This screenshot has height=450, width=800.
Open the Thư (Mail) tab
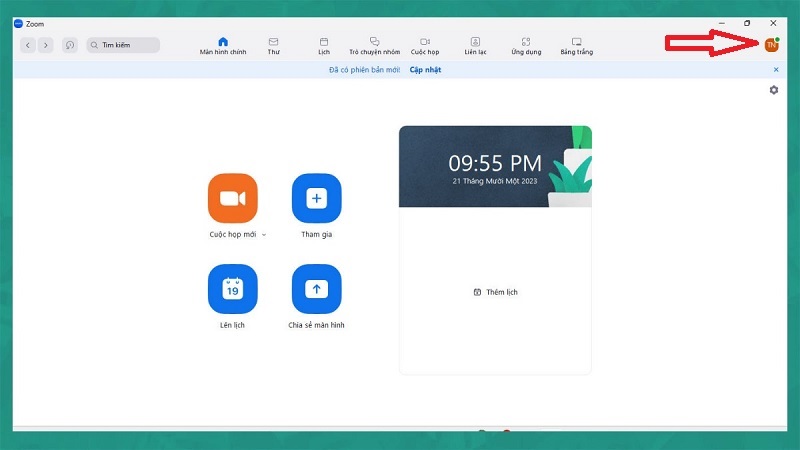(273, 45)
